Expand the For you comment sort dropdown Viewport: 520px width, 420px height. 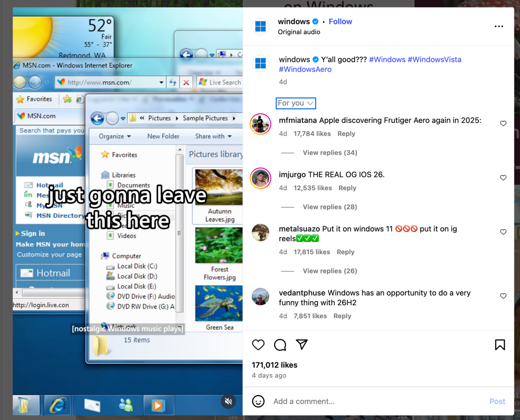pyautogui.click(x=296, y=103)
